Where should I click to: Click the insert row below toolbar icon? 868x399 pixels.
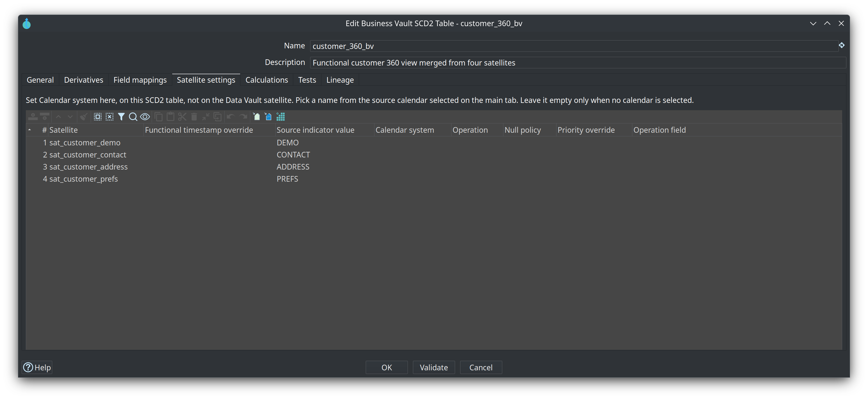44,117
